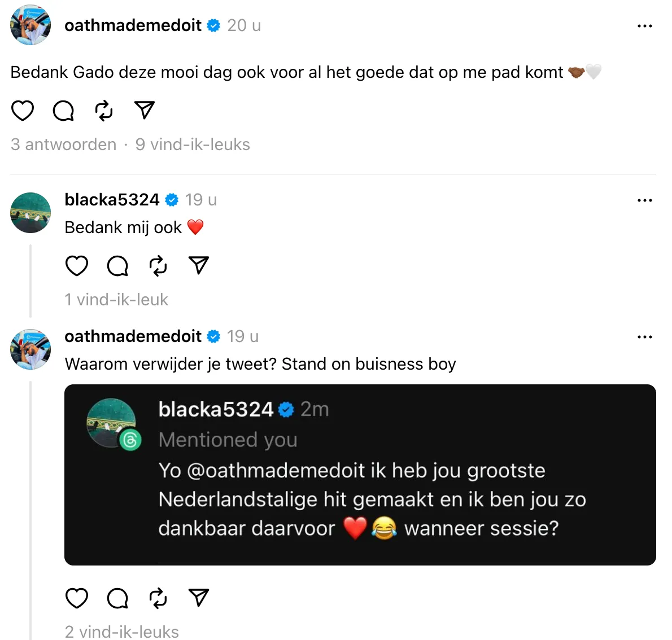The width and height of the screenshot is (672, 640).
Task: Open more options on oathmademedoit's 19 u reply
Action: point(644,337)
